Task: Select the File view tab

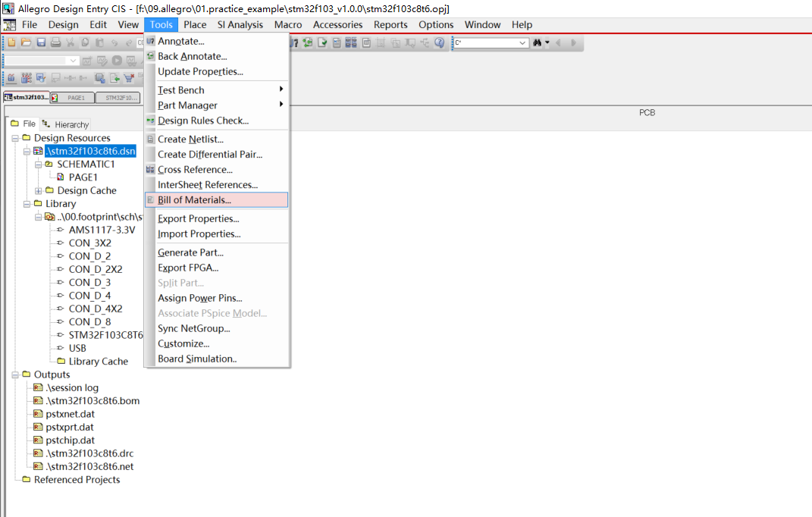Action: coord(24,124)
